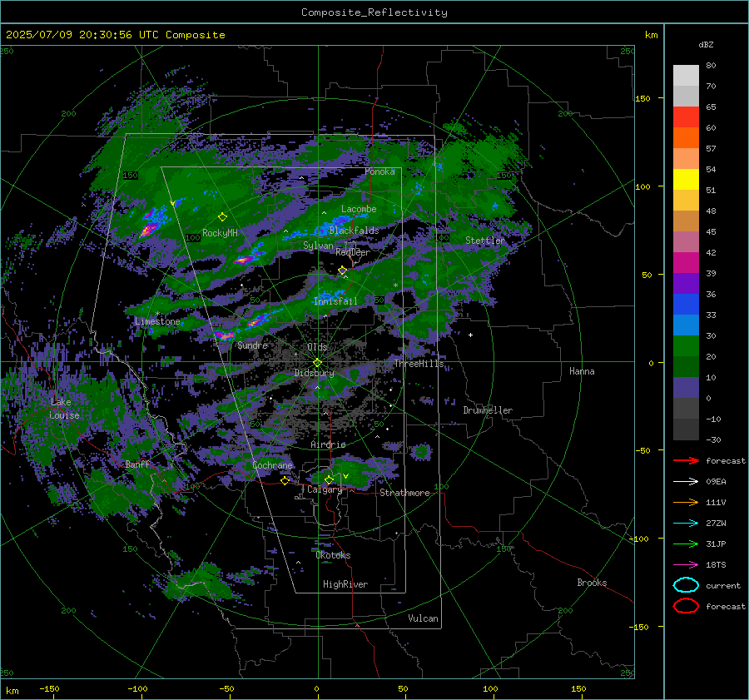
Task: Click the Vulcan city label
Action: tap(423, 618)
